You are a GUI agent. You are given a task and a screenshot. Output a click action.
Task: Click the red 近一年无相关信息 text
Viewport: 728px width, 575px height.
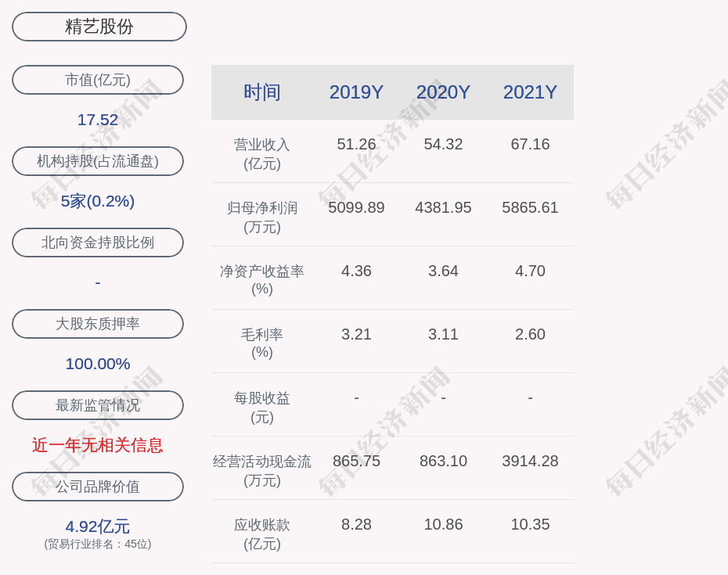pyautogui.click(x=98, y=445)
